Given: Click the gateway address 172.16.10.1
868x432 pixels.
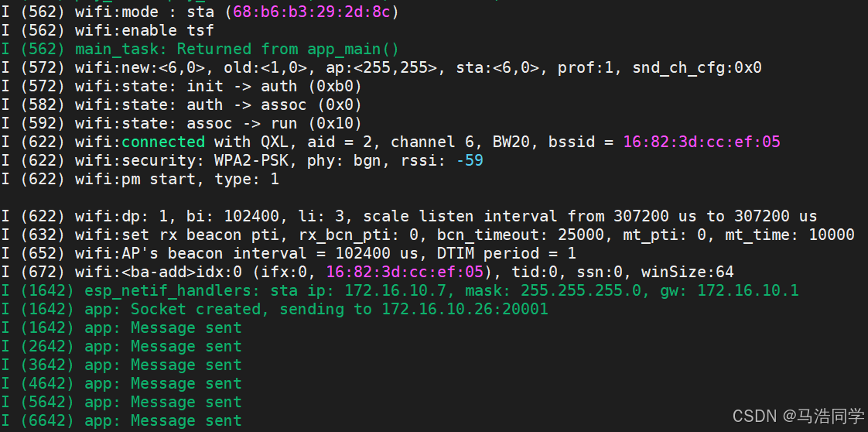Looking at the screenshot, I should coord(747,291).
